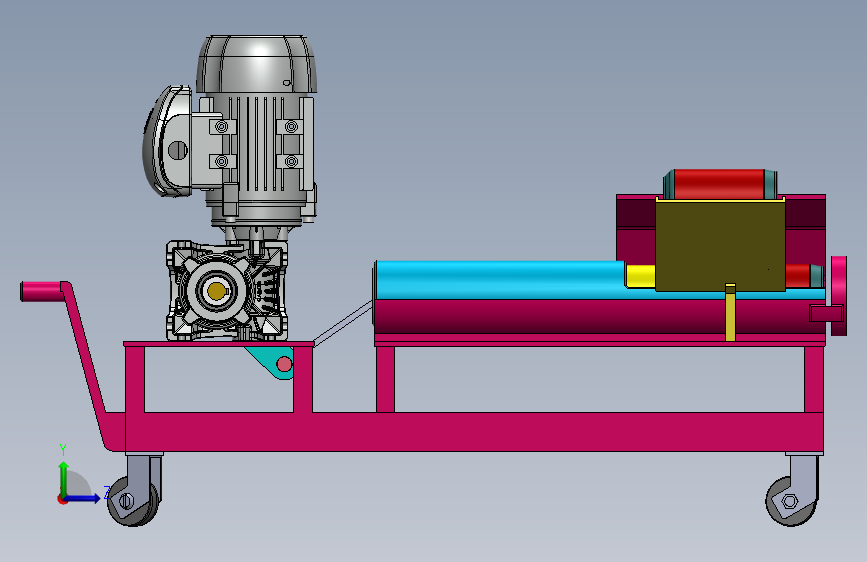Select the long pink base frame beam
Image resolution: width=867 pixels, height=562 pixels.
click(474, 431)
